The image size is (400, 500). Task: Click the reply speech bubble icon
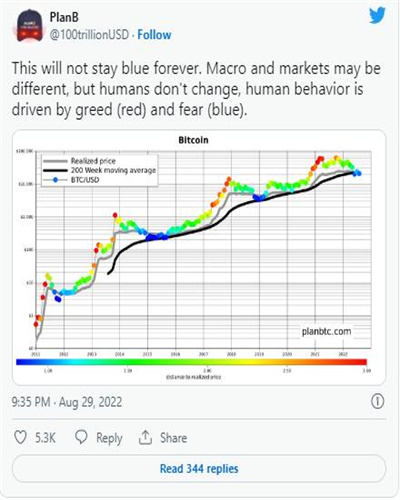[x=81, y=437]
